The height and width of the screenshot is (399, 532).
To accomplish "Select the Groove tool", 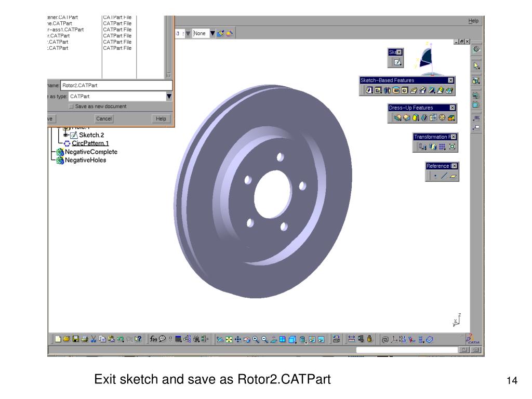I will (395, 90).
